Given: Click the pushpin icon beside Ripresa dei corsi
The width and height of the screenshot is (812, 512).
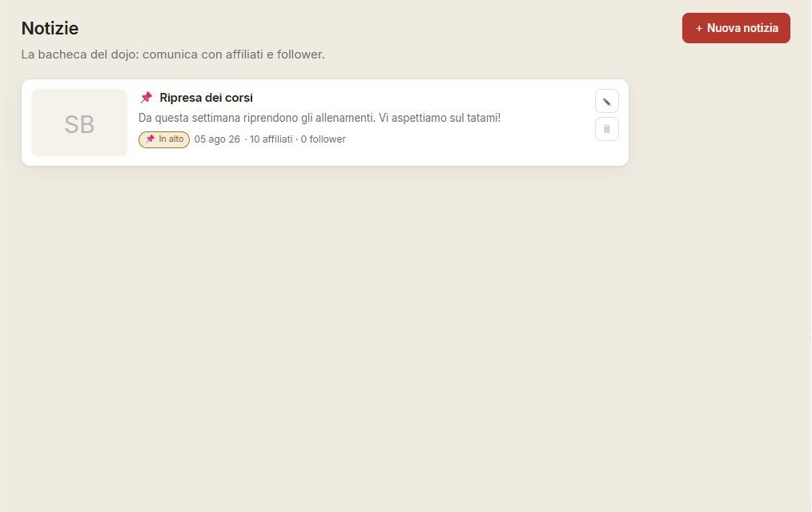Looking at the screenshot, I should pos(146,98).
